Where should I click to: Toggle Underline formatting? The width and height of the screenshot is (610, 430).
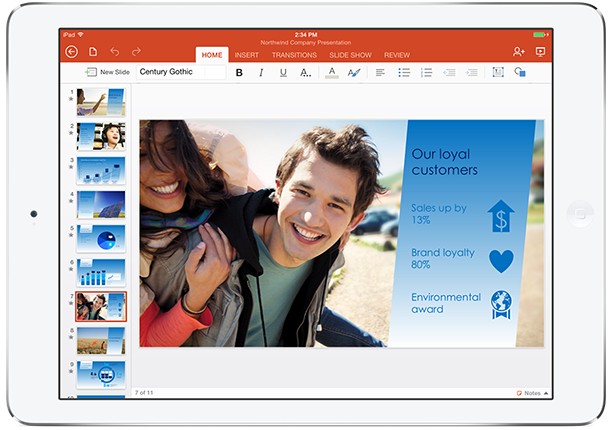(x=283, y=72)
